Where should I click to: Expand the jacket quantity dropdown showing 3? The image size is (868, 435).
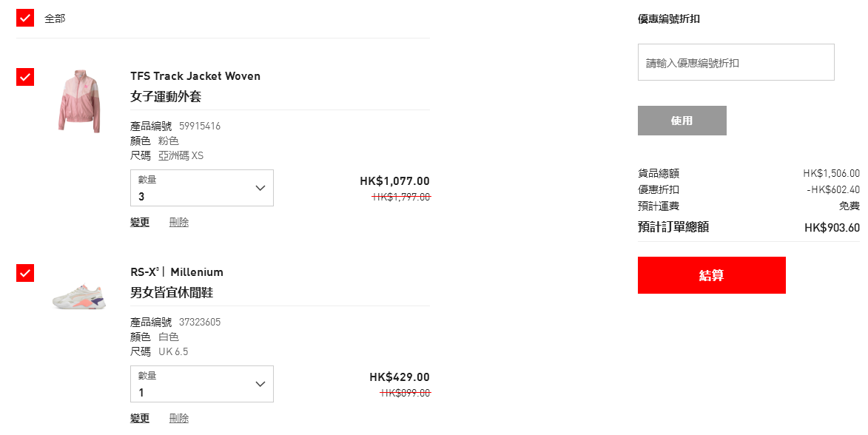(x=202, y=188)
